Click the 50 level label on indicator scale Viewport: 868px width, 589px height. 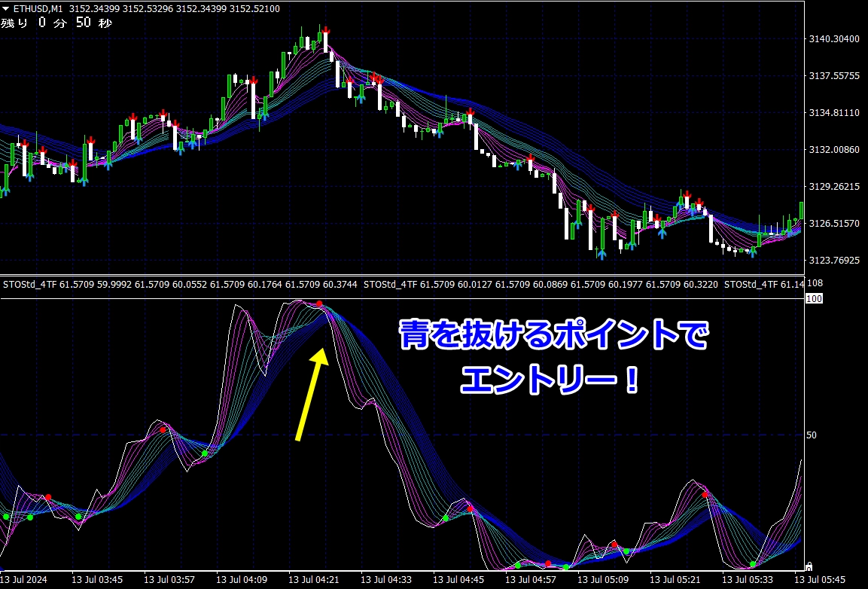pos(812,435)
